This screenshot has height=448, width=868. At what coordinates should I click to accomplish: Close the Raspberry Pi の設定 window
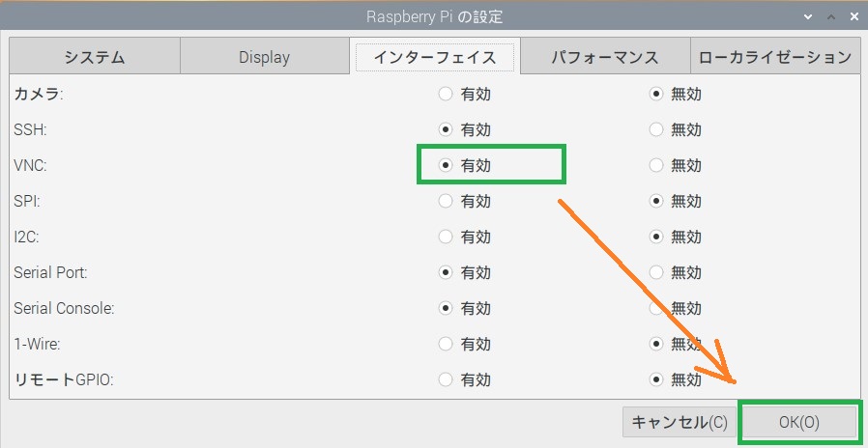[x=854, y=17]
